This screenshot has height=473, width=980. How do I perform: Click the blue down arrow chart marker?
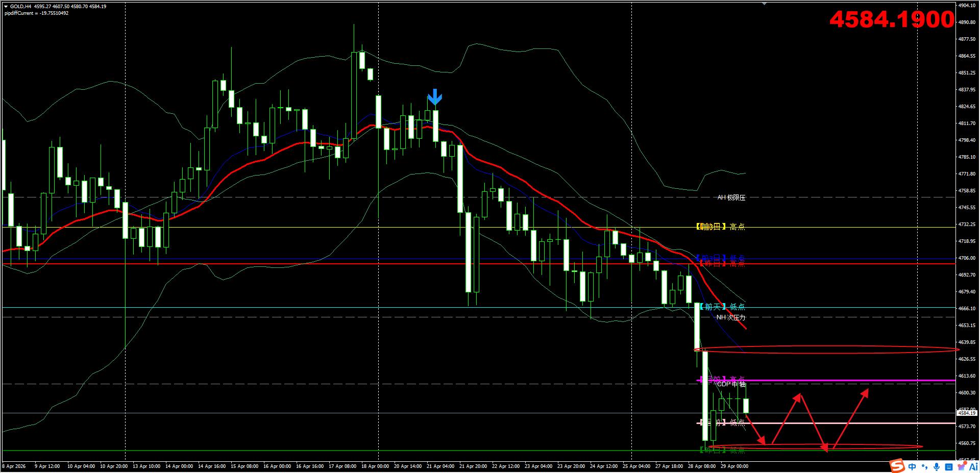434,97
